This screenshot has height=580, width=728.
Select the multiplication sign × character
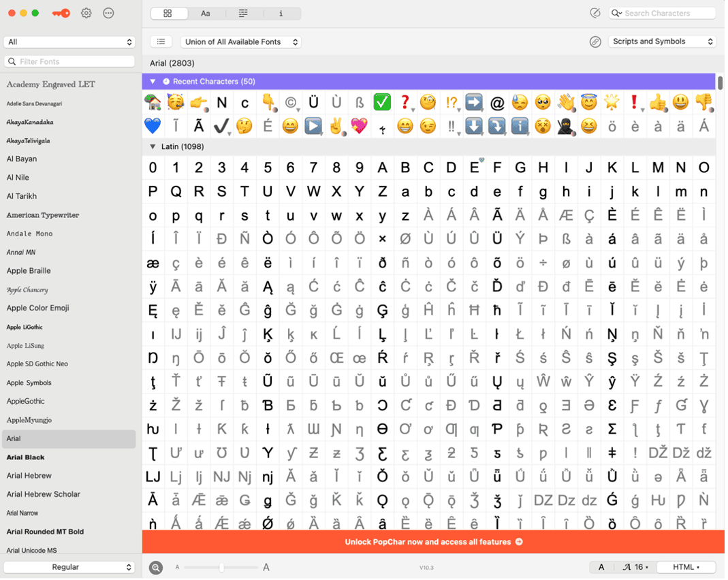(382, 238)
